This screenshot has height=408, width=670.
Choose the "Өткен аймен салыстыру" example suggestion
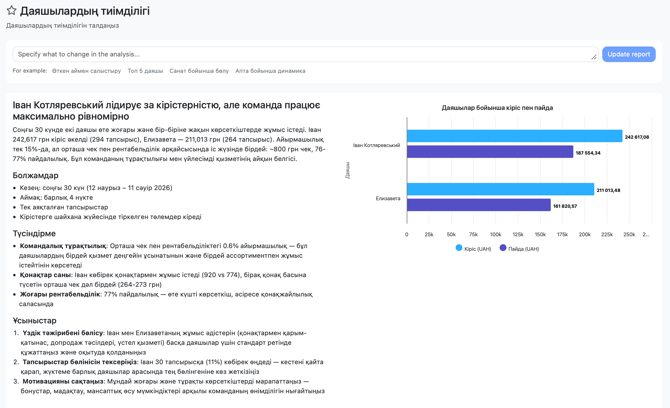coord(86,71)
